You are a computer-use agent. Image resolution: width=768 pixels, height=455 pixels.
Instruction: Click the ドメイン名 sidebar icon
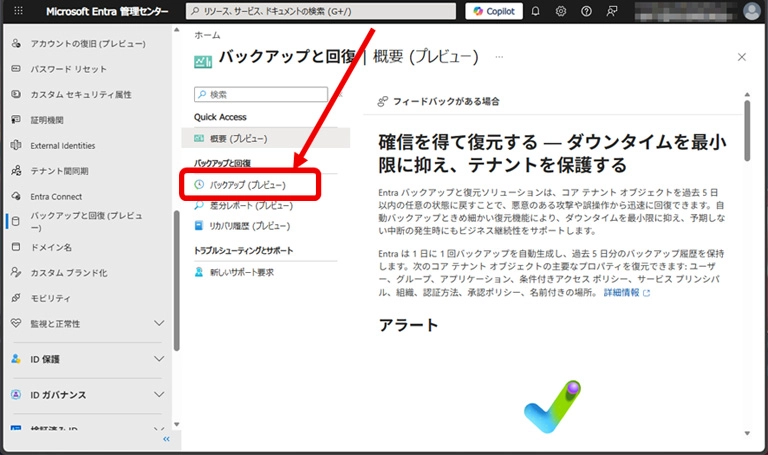click(x=16, y=247)
